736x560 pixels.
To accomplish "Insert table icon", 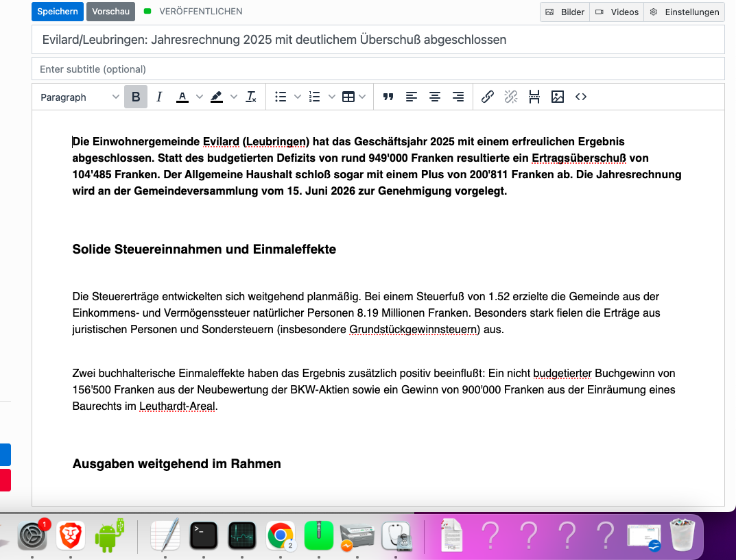I will [348, 97].
